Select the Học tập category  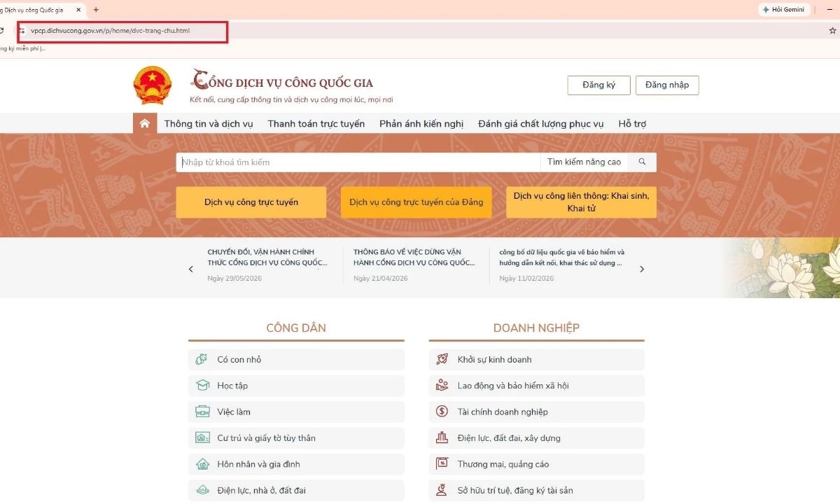(x=296, y=386)
